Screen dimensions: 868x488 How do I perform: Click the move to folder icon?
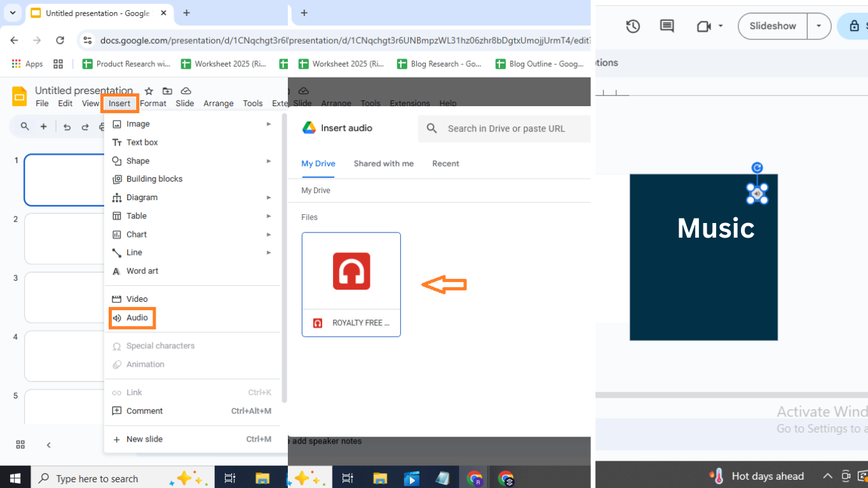pyautogui.click(x=167, y=91)
